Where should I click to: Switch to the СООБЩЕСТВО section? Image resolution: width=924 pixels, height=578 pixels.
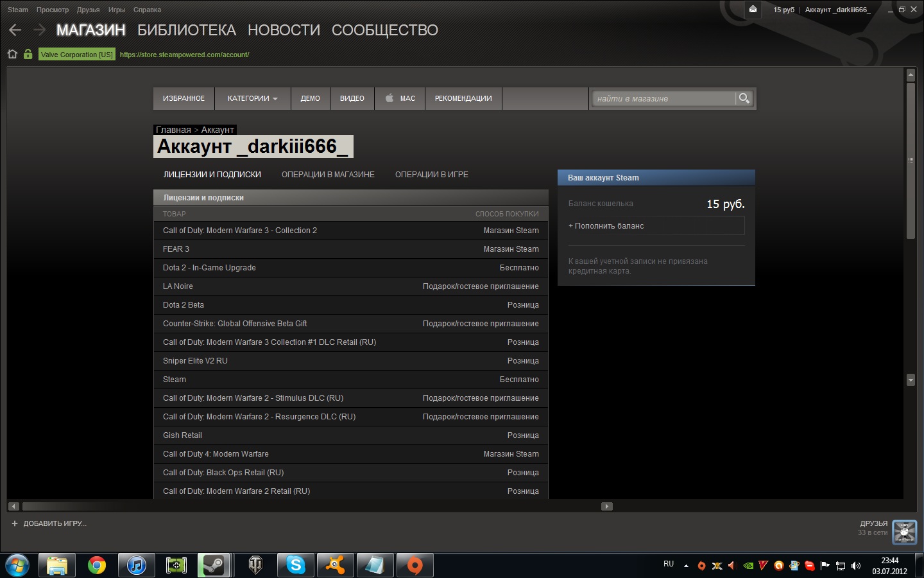click(385, 30)
